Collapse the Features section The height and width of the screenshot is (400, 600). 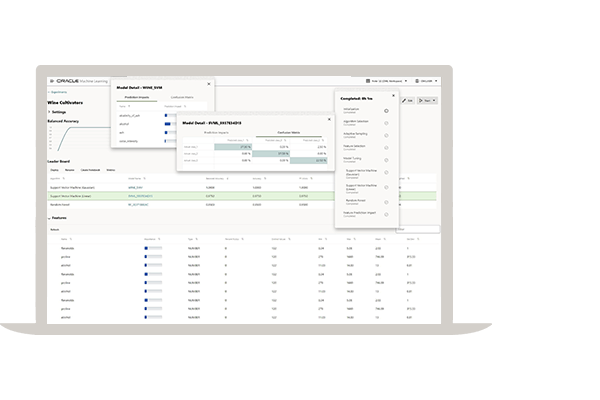[x=51, y=217]
